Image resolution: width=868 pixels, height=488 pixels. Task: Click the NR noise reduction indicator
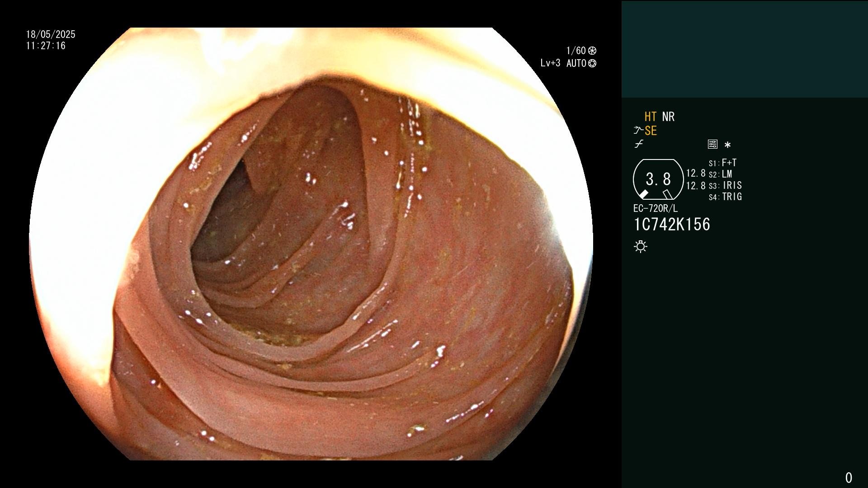point(668,117)
